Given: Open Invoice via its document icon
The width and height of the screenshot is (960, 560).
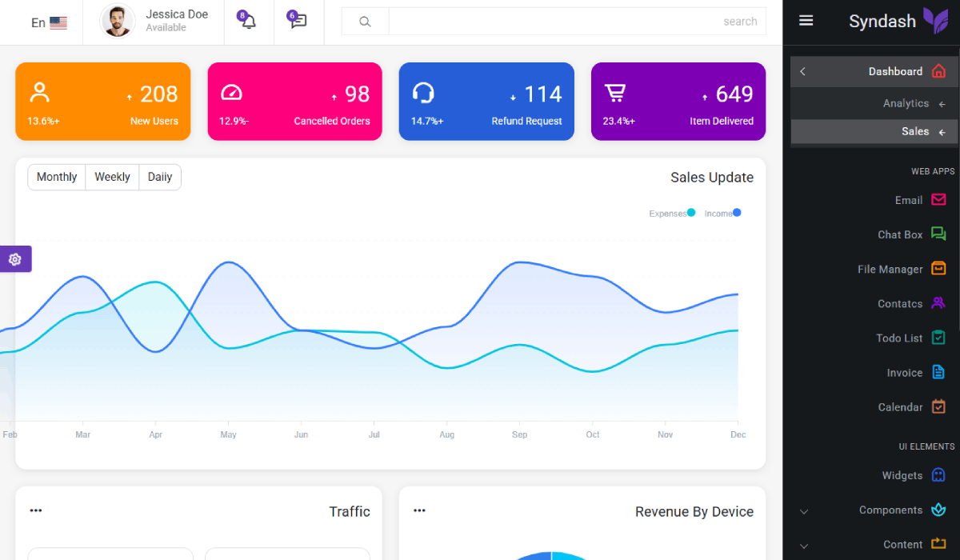Looking at the screenshot, I should click(939, 372).
